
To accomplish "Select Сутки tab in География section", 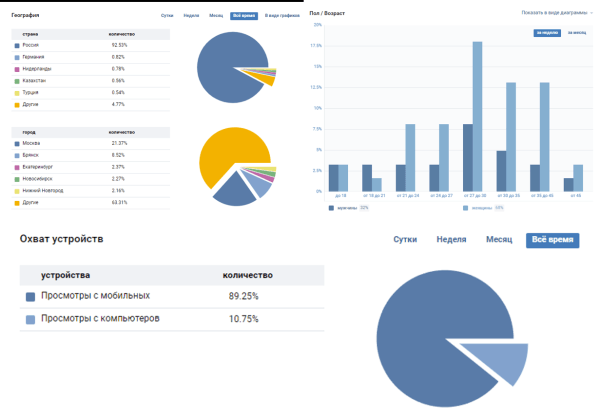I will pos(167,17).
